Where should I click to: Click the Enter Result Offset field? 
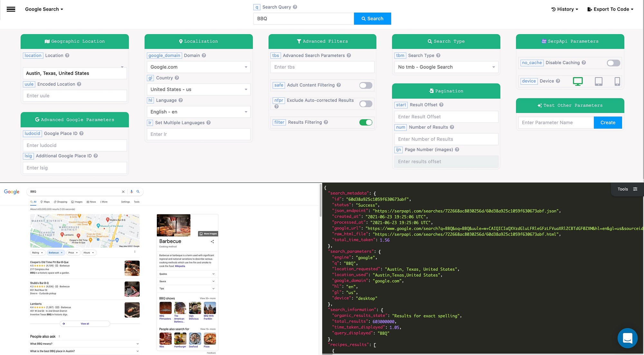click(446, 117)
